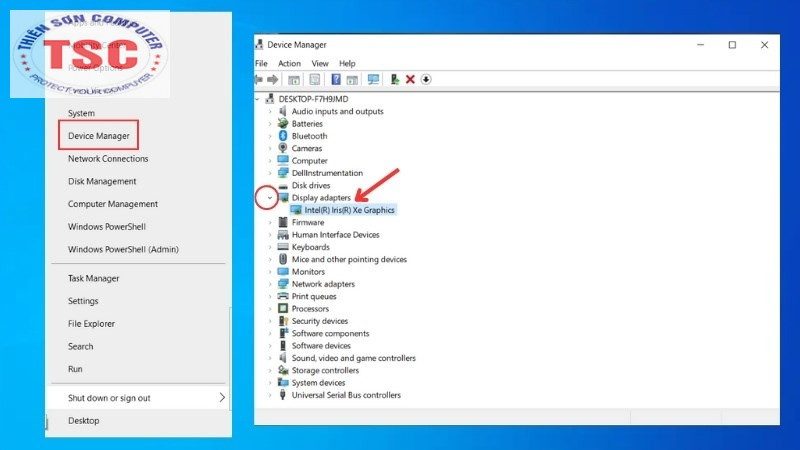The width and height of the screenshot is (800, 450).
Task: Click the Intel Iris Xe Graphics adapter icon
Action: (x=296, y=210)
